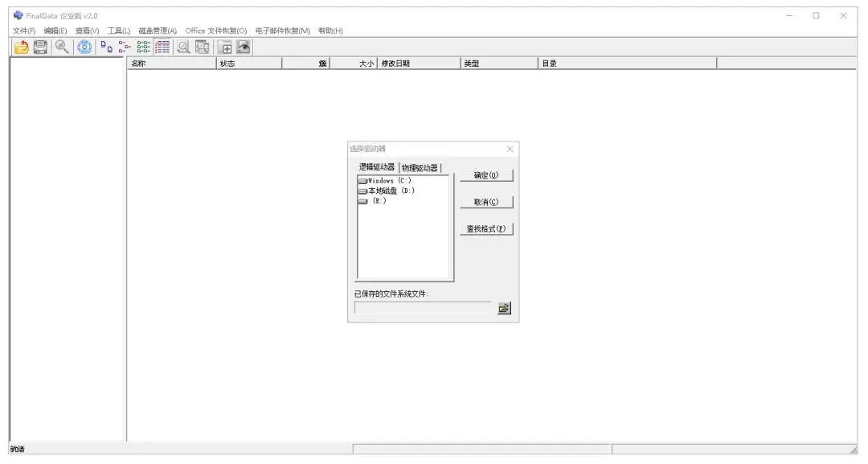Click the 查找格式(F) button

pyautogui.click(x=486, y=228)
